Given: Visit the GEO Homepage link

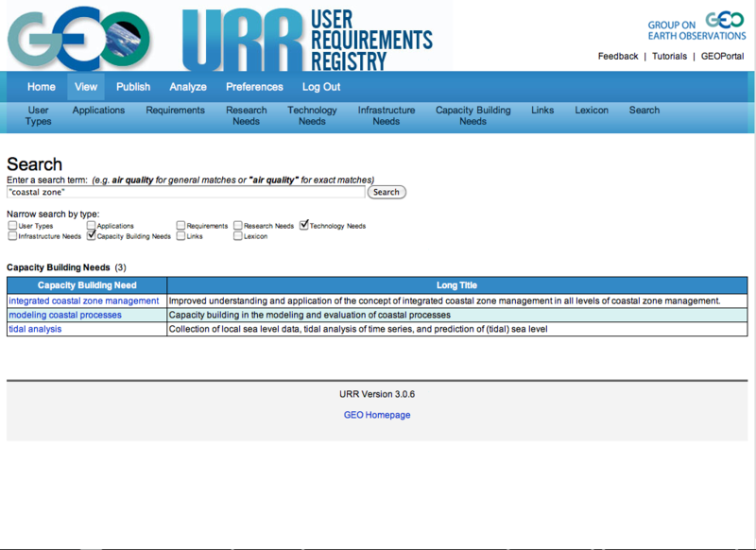Looking at the screenshot, I should (x=377, y=415).
